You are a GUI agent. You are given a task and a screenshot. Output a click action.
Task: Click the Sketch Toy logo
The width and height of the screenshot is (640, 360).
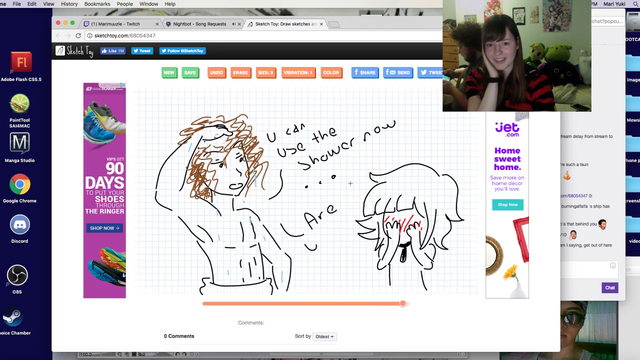pyautogui.click(x=74, y=51)
